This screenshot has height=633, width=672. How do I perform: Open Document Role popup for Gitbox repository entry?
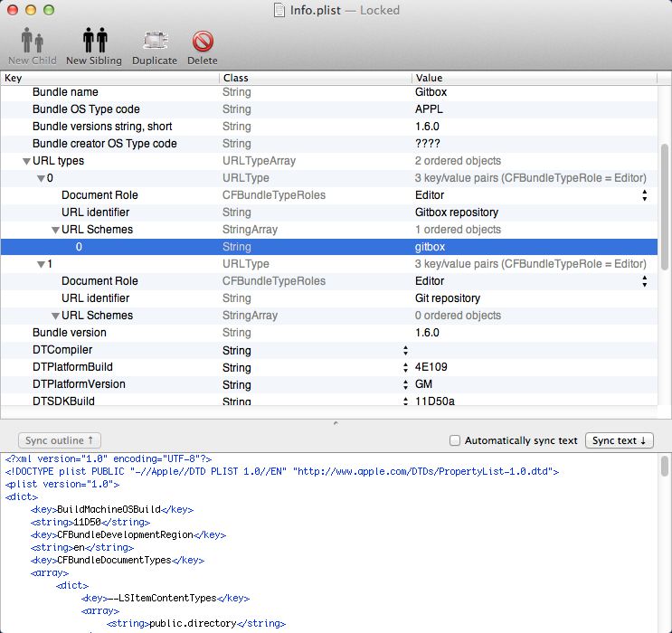click(x=644, y=195)
